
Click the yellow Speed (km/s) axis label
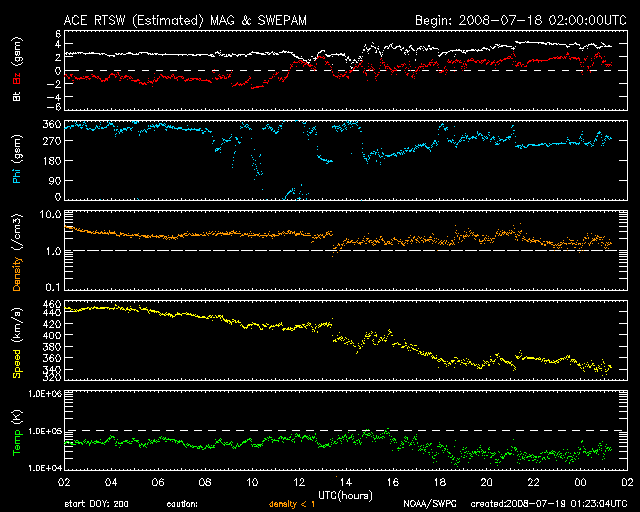[17, 343]
